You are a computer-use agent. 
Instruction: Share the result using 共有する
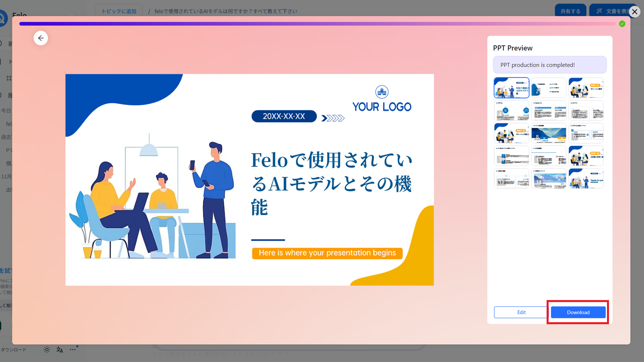coord(570,12)
